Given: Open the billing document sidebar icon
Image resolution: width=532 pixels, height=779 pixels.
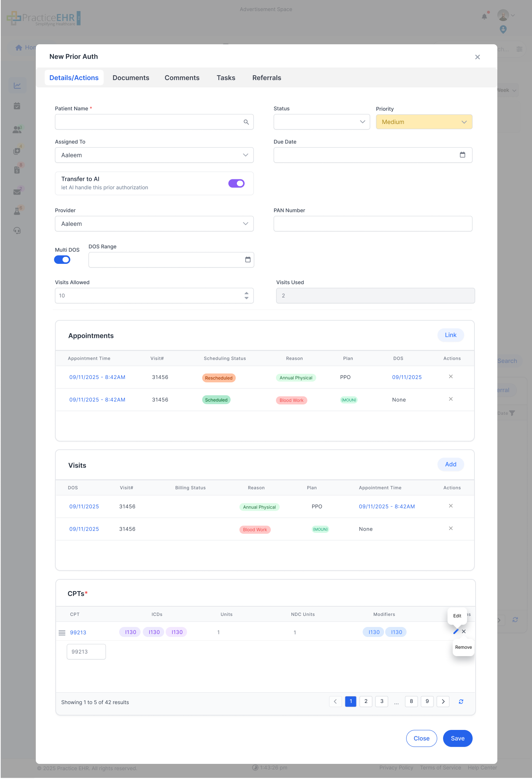Looking at the screenshot, I should (x=17, y=170).
